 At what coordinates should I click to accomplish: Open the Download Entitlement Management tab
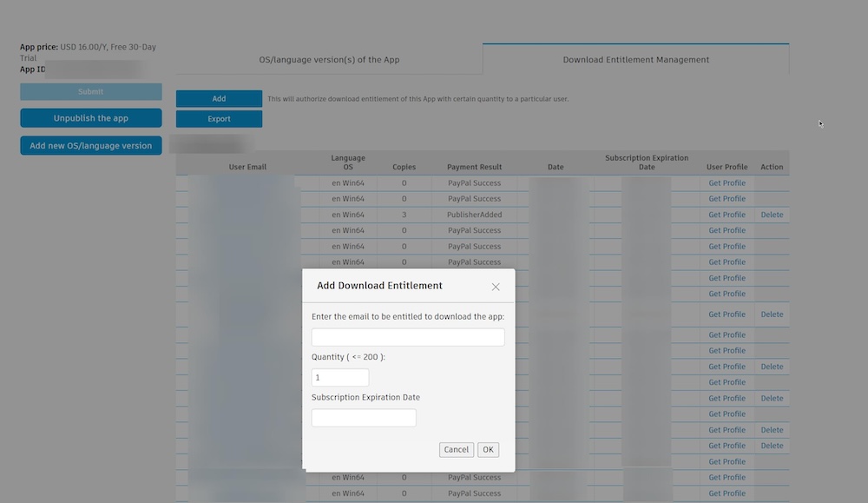click(635, 59)
